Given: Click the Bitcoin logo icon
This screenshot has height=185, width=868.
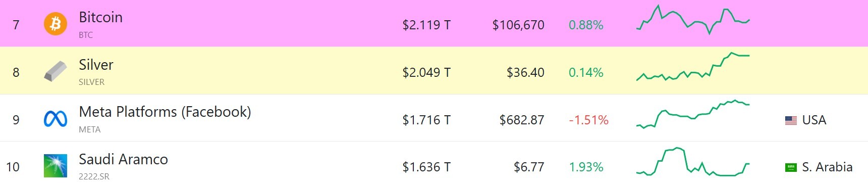Looking at the screenshot, I should pyautogui.click(x=56, y=24).
